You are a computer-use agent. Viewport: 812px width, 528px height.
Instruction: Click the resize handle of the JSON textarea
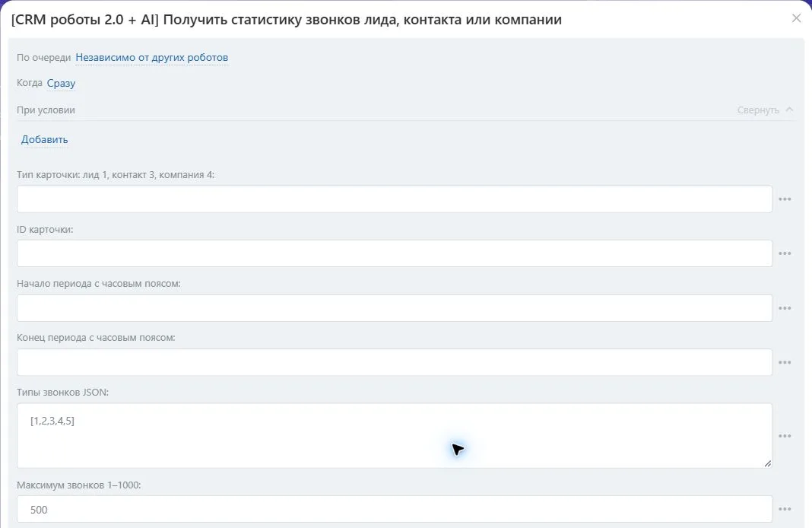coord(767,463)
